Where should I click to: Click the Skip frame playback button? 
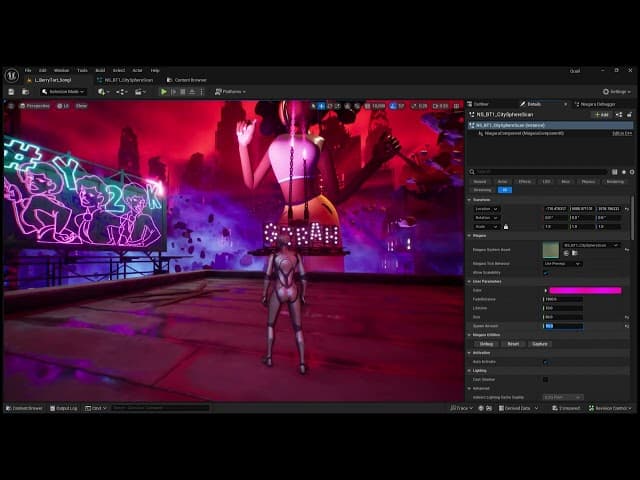click(x=173, y=92)
